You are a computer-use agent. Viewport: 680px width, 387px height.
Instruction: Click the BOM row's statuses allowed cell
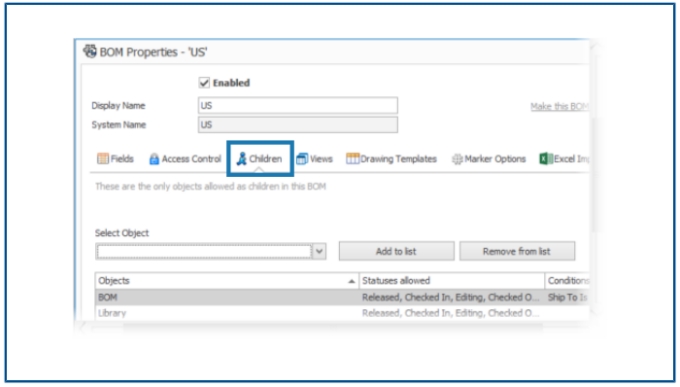pos(451,297)
